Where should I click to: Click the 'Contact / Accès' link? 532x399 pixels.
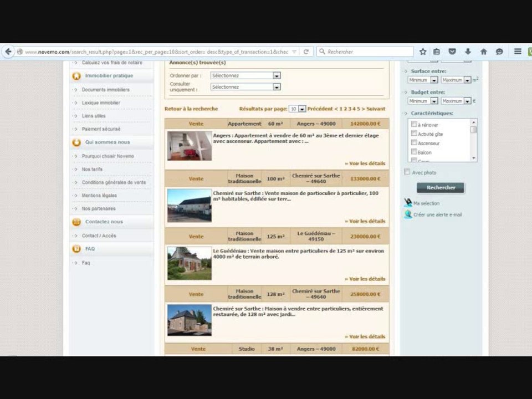point(99,236)
